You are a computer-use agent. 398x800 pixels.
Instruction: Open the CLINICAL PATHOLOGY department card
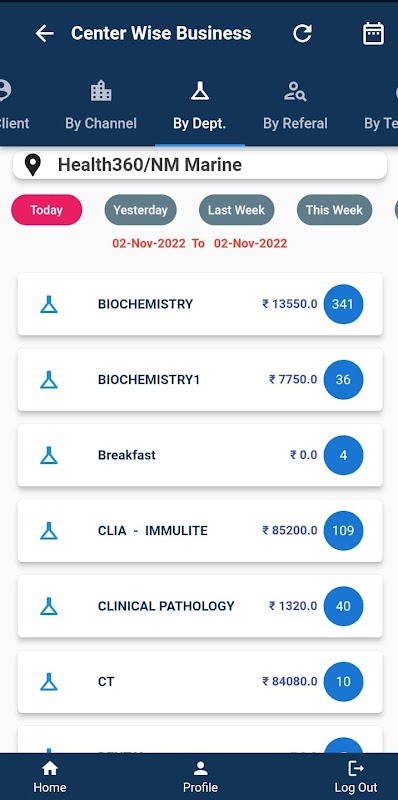coord(200,606)
